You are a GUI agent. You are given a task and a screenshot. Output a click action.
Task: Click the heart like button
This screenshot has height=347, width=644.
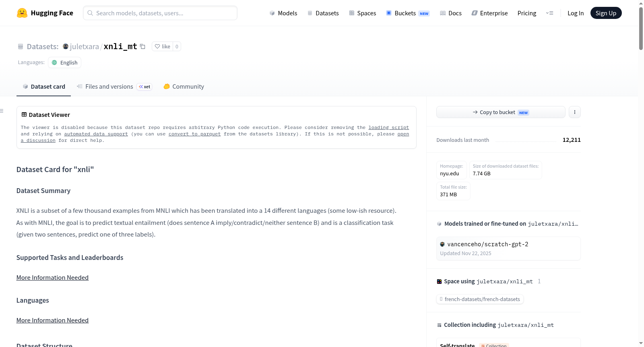tap(162, 46)
